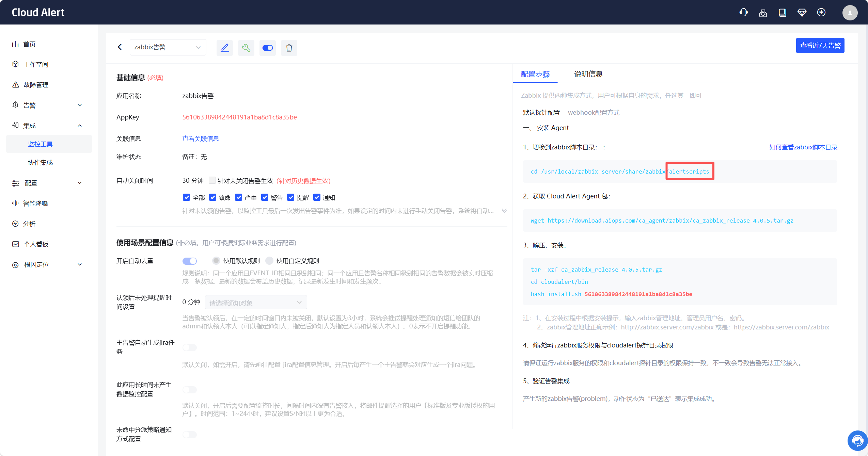This screenshot has height=456, width=868.
Task: Click the tar -xzf extract command
Action: pos(596,270)
